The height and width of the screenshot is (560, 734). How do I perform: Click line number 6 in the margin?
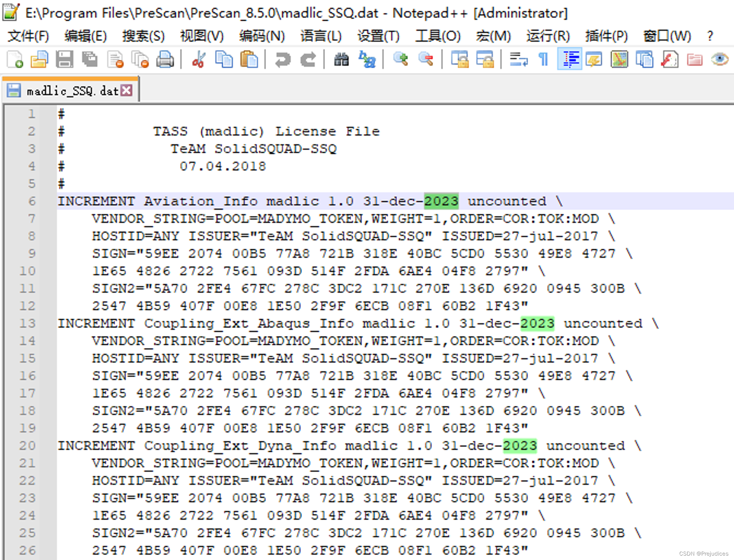point(32,201)
